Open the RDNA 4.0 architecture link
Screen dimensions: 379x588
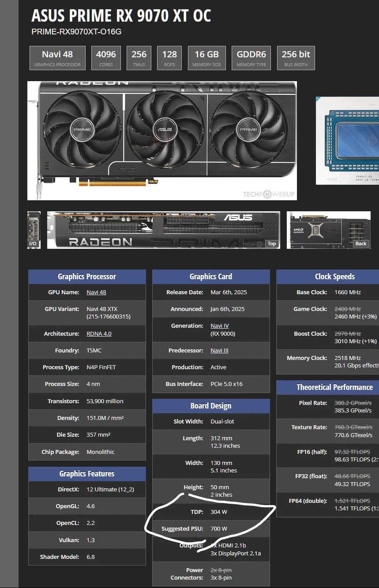coord(99,333)
